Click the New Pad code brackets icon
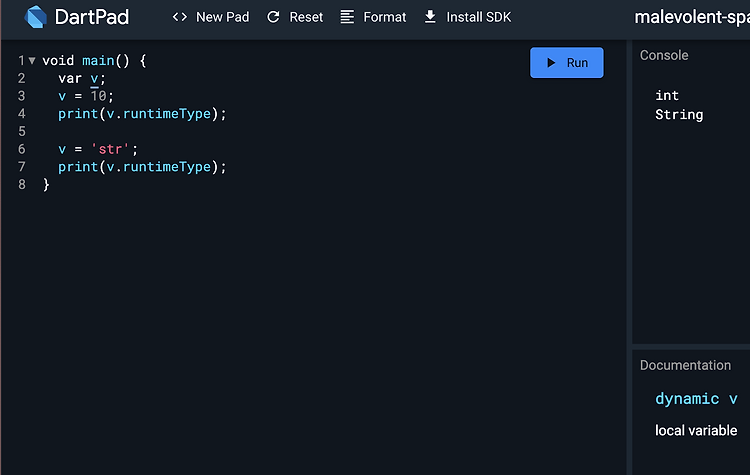750x475 pixels. pyautogui.click(x=180, y=17)
